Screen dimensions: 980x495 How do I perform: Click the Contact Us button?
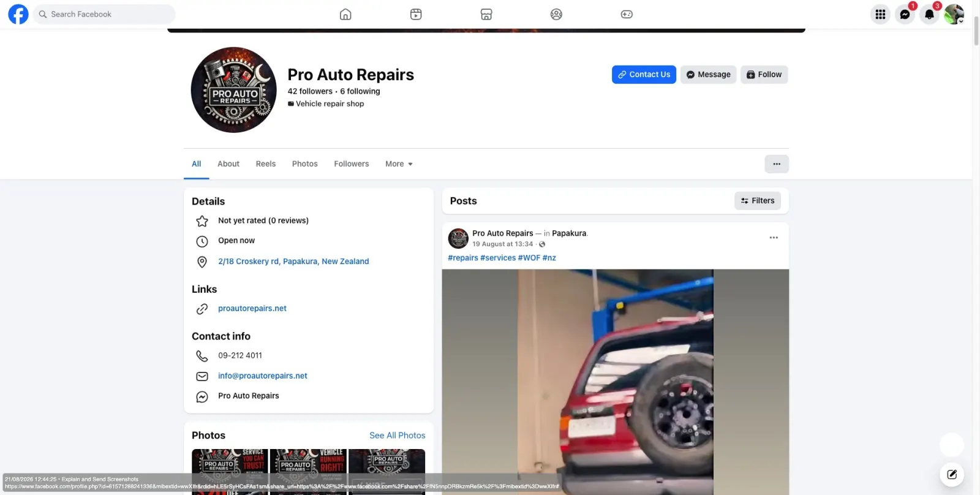coord(644,75)
